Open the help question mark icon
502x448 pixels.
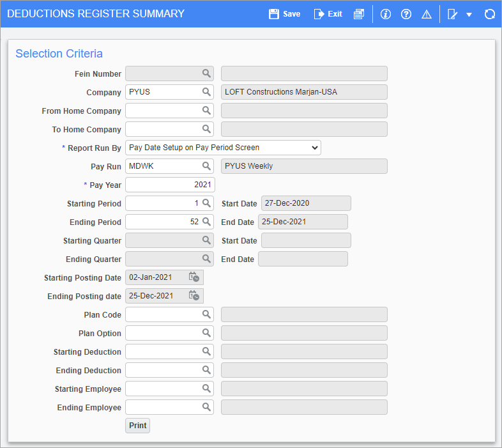point(406,14)
